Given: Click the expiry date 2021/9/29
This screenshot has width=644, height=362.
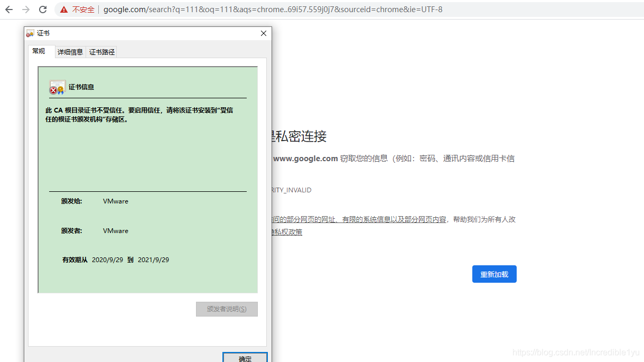Looking at the screenshot, I should pyautogui.click(x=153, y=260).
